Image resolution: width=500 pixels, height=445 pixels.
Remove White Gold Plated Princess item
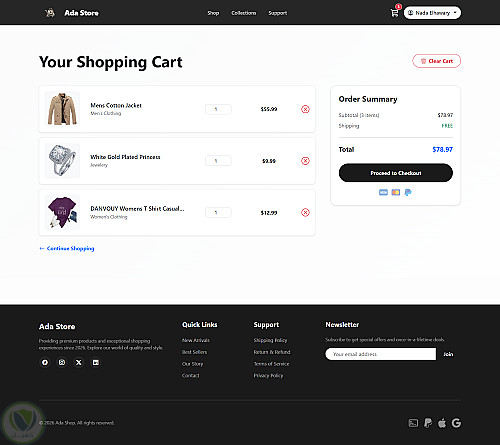coord(305,161)
